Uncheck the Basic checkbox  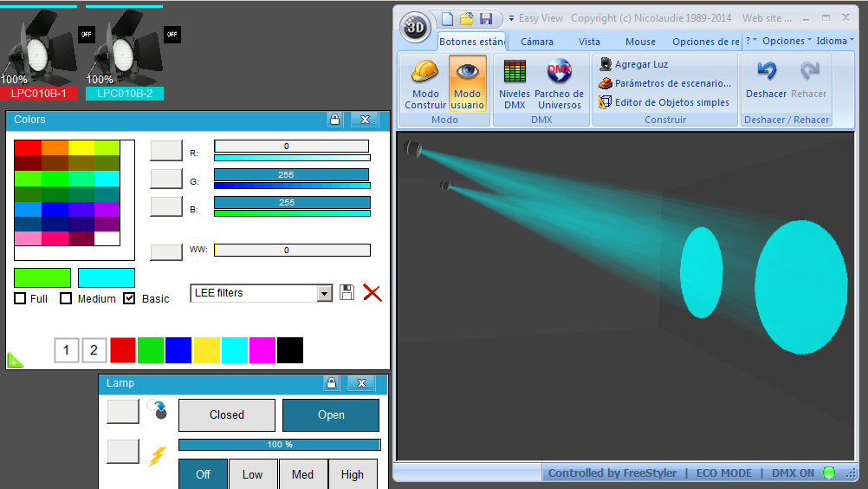tap(129, 298)
